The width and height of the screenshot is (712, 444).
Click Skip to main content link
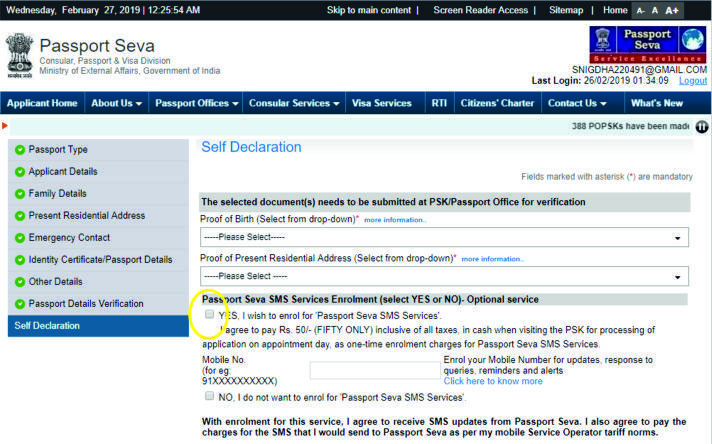coord(369,10)
